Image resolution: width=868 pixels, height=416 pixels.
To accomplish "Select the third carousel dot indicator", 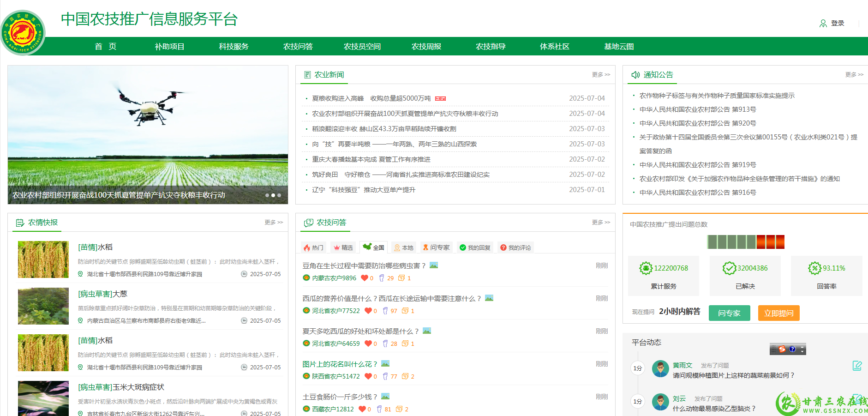I will pyautogui.click(x=279, y=195).
